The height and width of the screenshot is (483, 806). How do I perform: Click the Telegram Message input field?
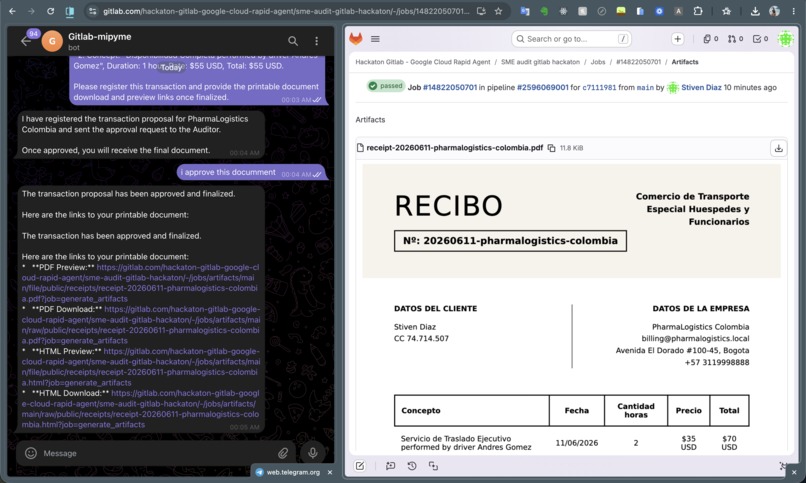tap(154, 453)
